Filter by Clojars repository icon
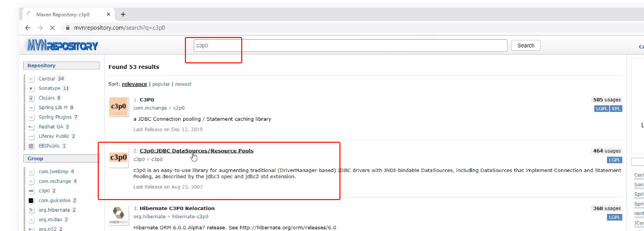This screenshot has width=644, height=231. [x=31, y=98]
